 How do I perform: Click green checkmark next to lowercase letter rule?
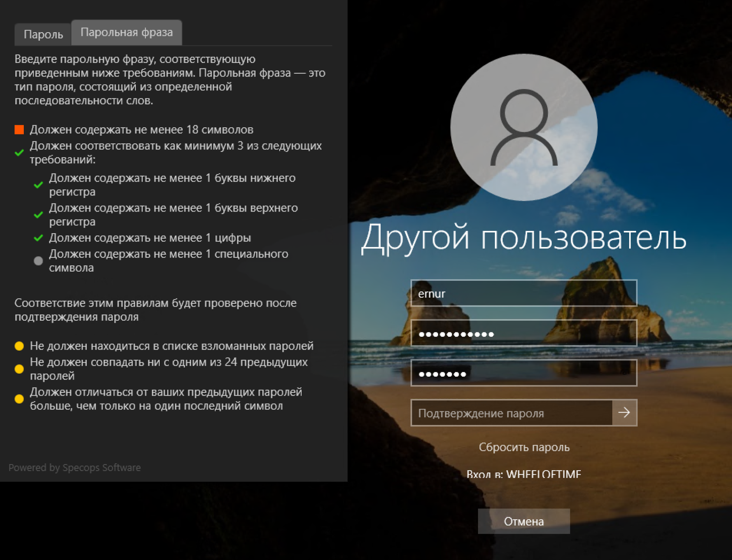point(38,185)
